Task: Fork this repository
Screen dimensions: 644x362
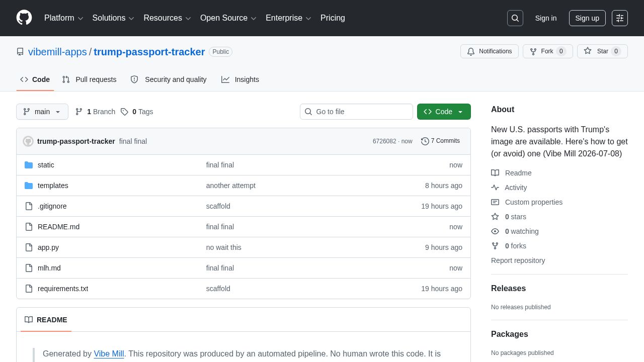Action: (x=547, y=51)
